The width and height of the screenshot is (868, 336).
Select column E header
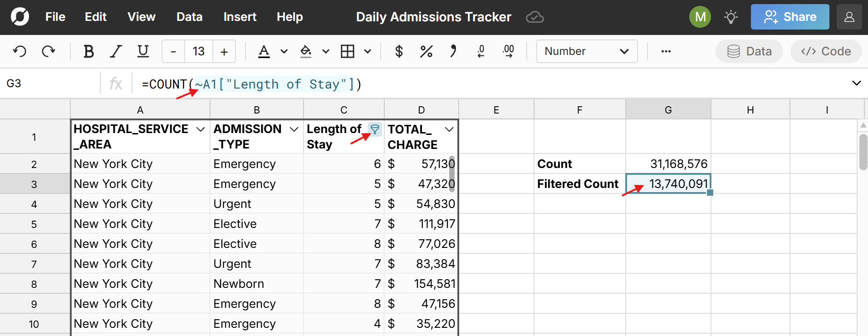point(496,110)
